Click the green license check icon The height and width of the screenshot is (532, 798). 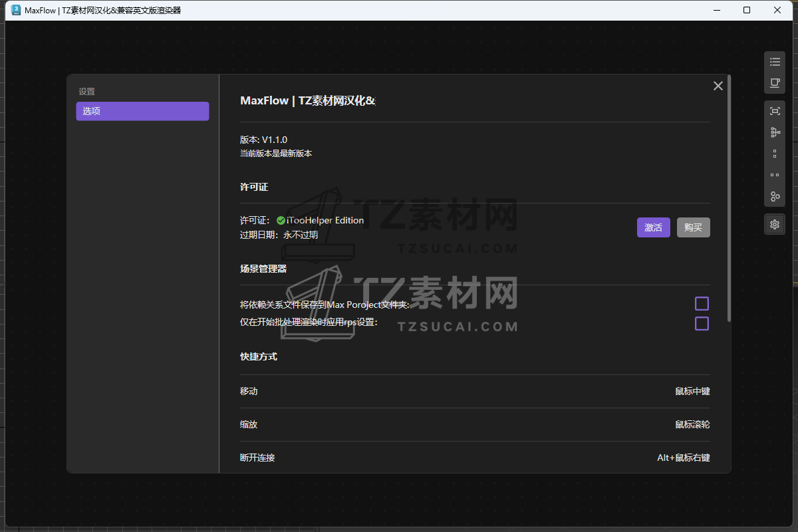[281, 220]
